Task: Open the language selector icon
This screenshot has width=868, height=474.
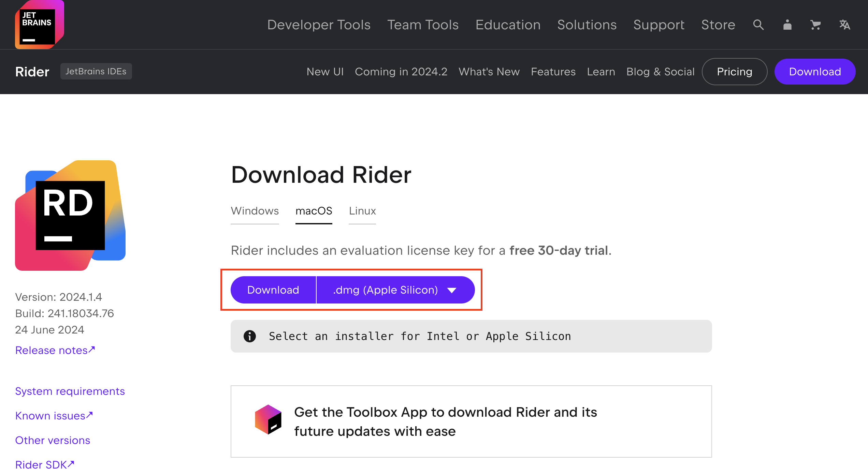Action: tap(844, 25)
